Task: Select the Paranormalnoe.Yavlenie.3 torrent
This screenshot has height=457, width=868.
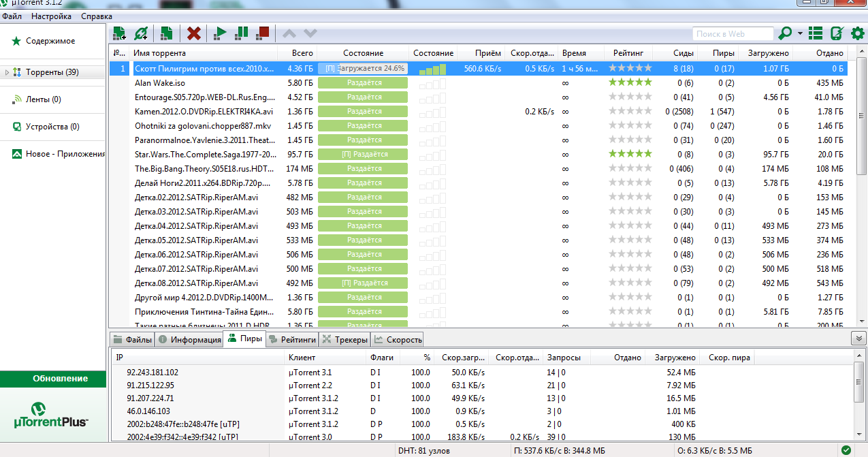Action: click(x=478, y=140)
